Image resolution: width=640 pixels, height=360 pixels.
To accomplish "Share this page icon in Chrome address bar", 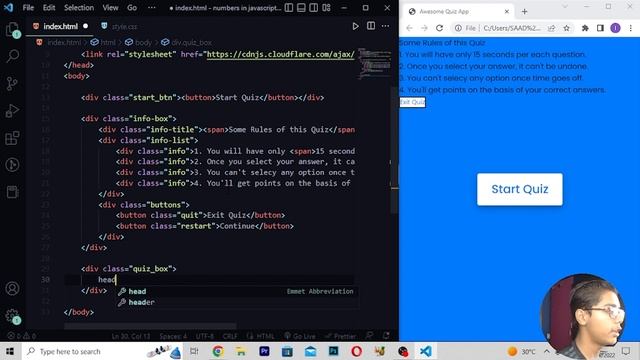I will point(551,28).
